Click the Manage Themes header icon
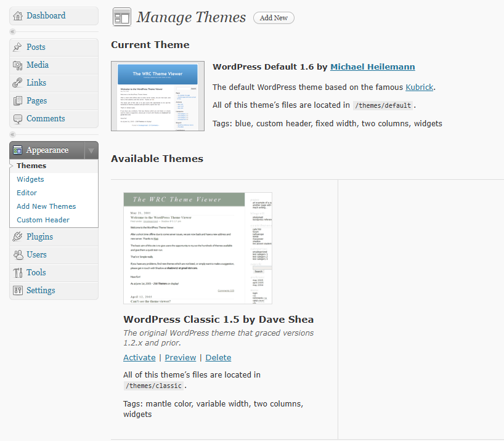 point(122,17)
